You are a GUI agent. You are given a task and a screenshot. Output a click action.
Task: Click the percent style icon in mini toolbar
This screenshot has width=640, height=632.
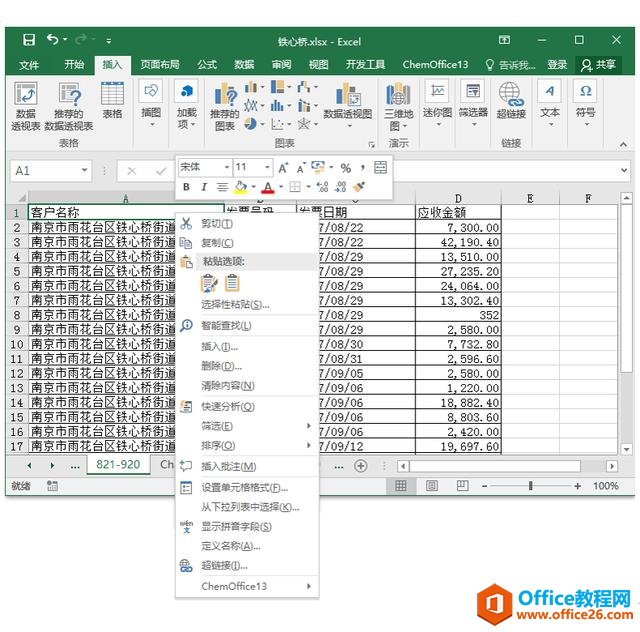[346, 168]
